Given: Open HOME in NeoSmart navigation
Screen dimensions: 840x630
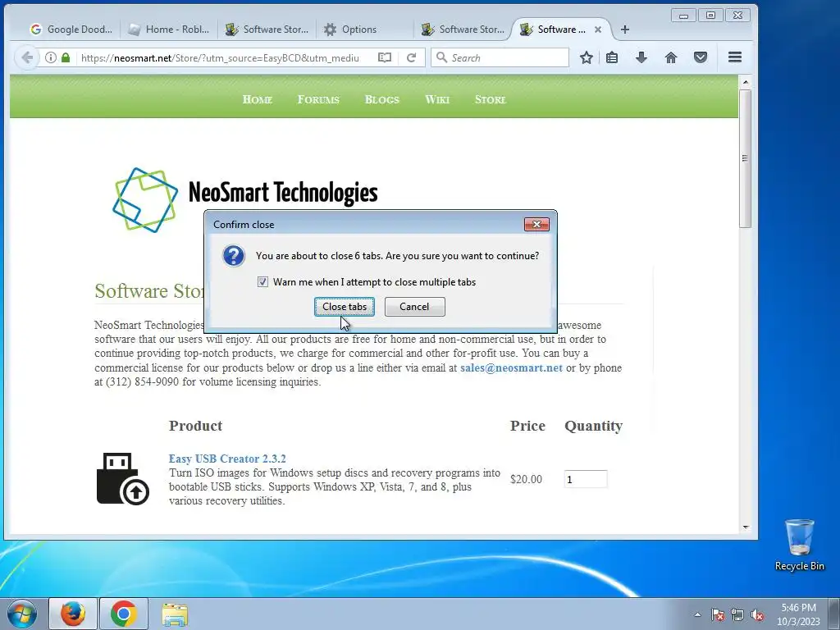Looking at the screenshot, I should point(257,99).
